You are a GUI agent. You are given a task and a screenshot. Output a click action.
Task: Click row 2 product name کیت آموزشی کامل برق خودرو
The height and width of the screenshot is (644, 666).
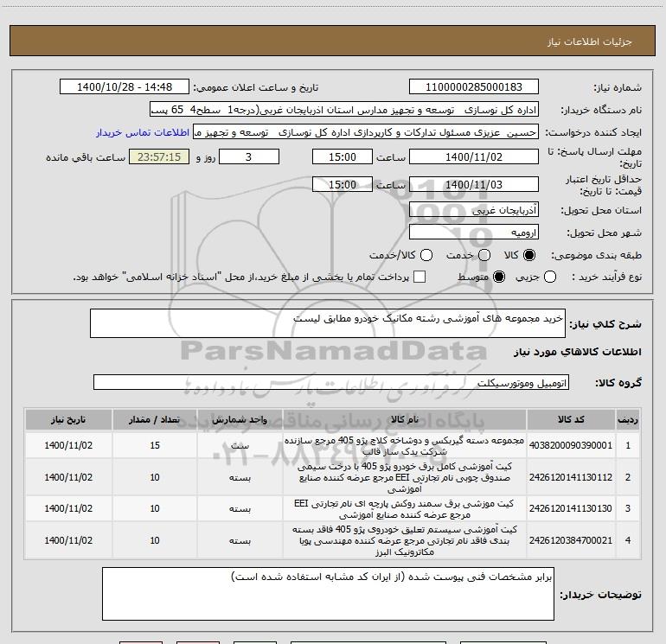405,477
